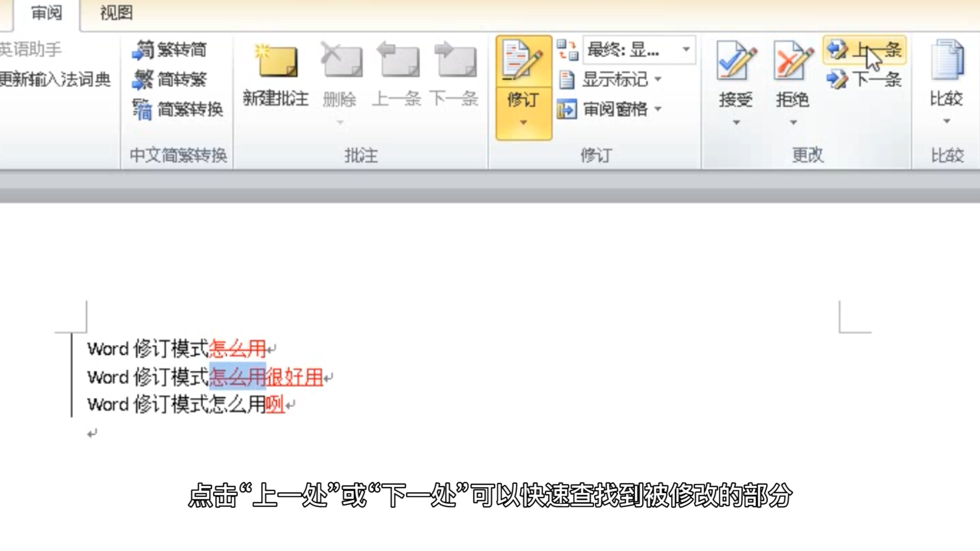This screenshot has height=551, width=980.
Task: Expand the 接受 dropdown arrow
Action: [736, 122]
